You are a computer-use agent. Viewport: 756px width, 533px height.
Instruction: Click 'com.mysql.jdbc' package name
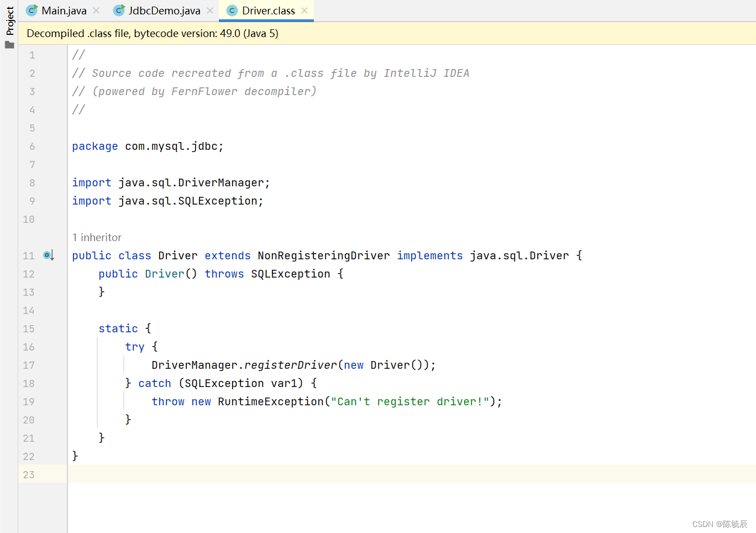[171, 147]
